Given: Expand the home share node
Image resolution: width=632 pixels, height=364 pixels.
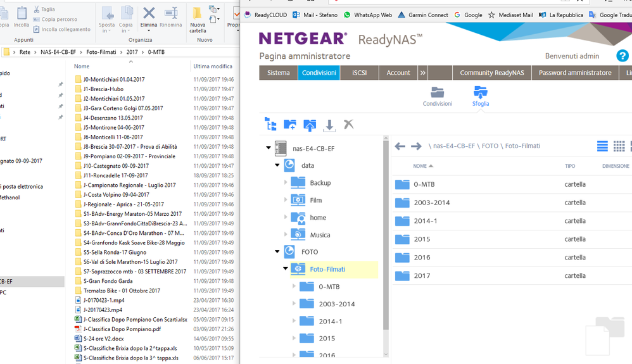Looking at the screenshot, I should point(286,217).
